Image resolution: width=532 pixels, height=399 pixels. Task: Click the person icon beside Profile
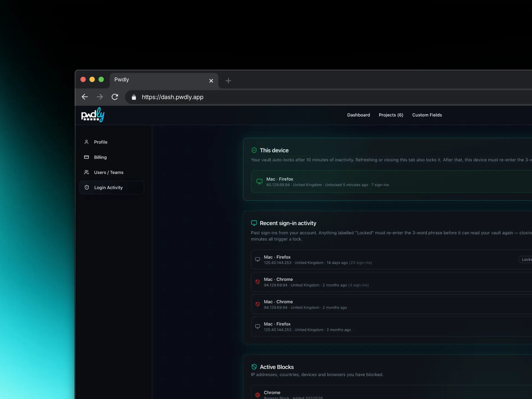(86, 142)
